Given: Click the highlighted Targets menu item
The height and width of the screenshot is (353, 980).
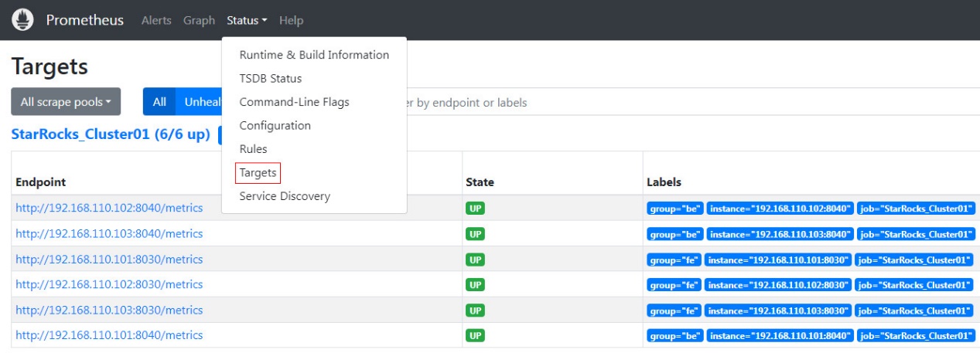Looking at the screenshot, I should (x=258, y=173).
